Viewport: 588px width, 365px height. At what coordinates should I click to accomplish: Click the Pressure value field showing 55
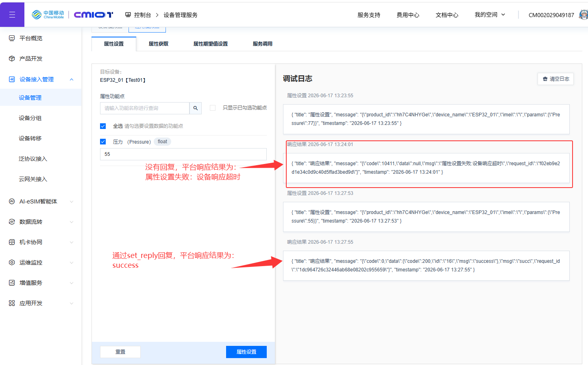point(183,154)
